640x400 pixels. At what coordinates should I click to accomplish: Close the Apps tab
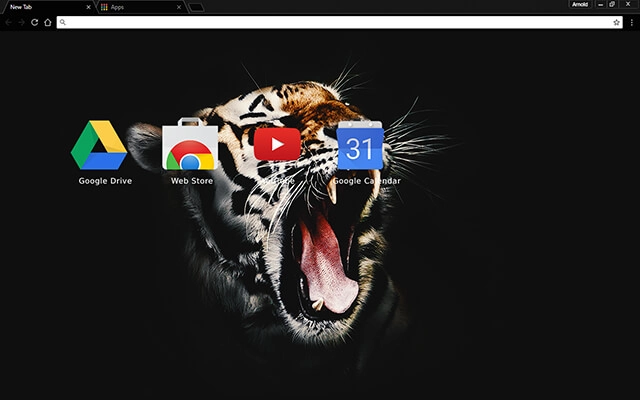[x=179, y=7]
